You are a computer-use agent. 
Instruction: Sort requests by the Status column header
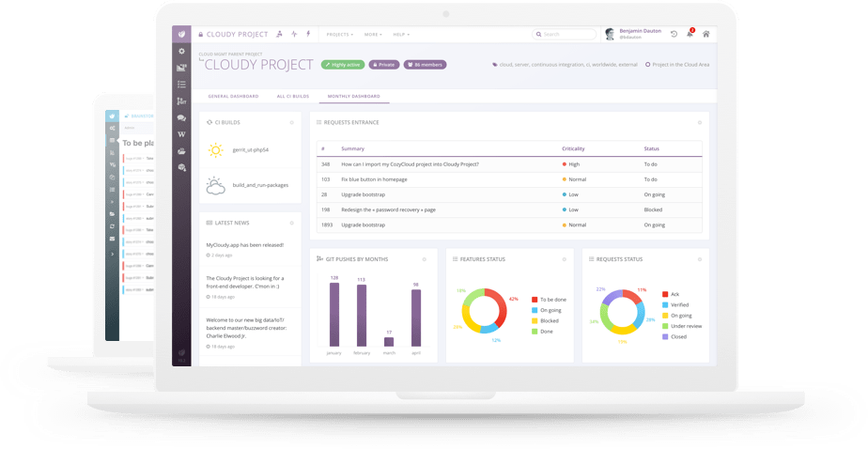(652, 149)
